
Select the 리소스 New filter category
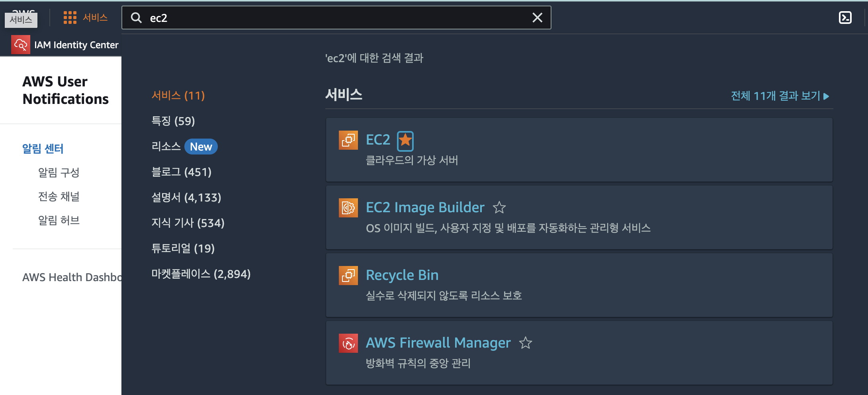click(x=184, y=146)
